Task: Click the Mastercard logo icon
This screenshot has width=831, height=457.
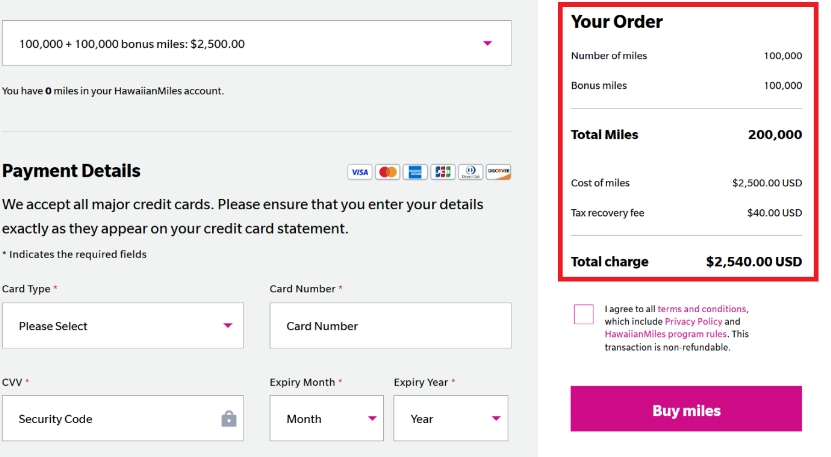Action: [387, 172]
